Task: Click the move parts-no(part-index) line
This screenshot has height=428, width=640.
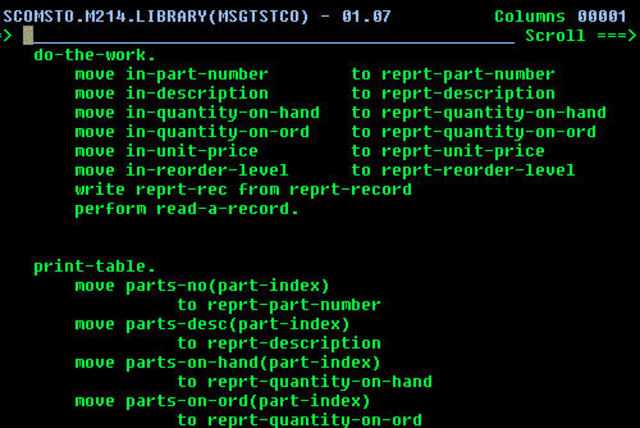Action: pos(202,286)
